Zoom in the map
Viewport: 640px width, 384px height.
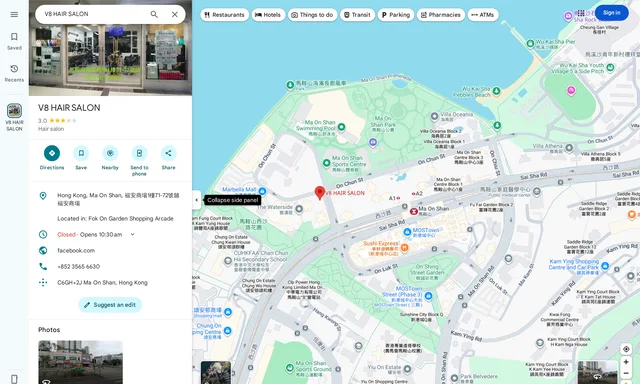pyautogui.click(x=626, y=362)
